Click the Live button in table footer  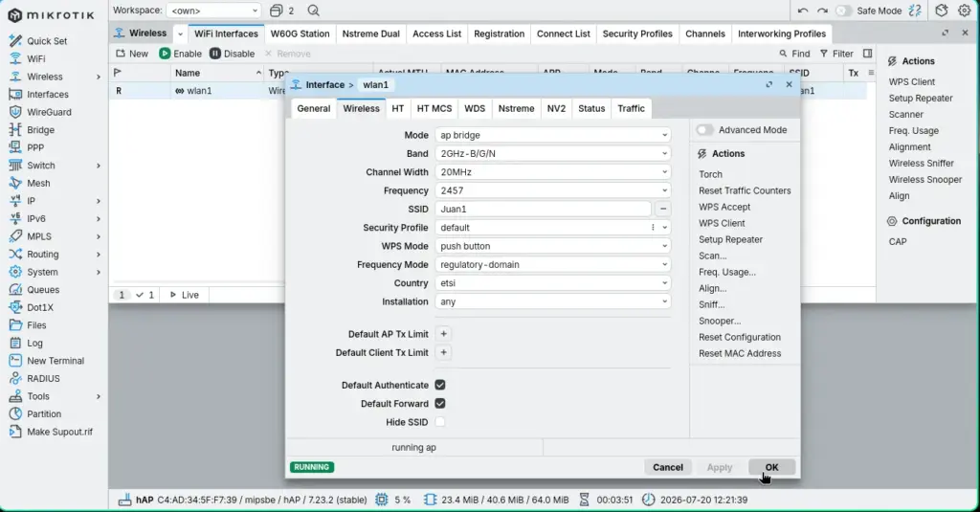pos(184,295)
